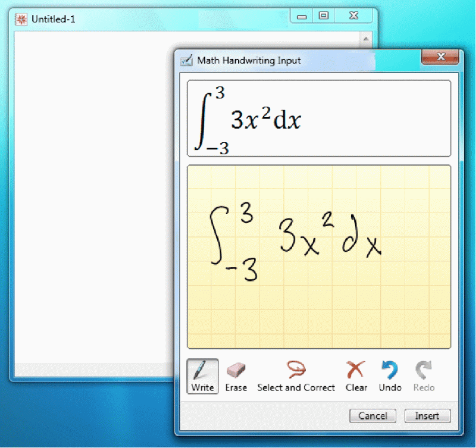This screenshot has width=476, height=448.
Task: Select the Write pen tool
Action: pyautogui.click(x=202, y=375)
